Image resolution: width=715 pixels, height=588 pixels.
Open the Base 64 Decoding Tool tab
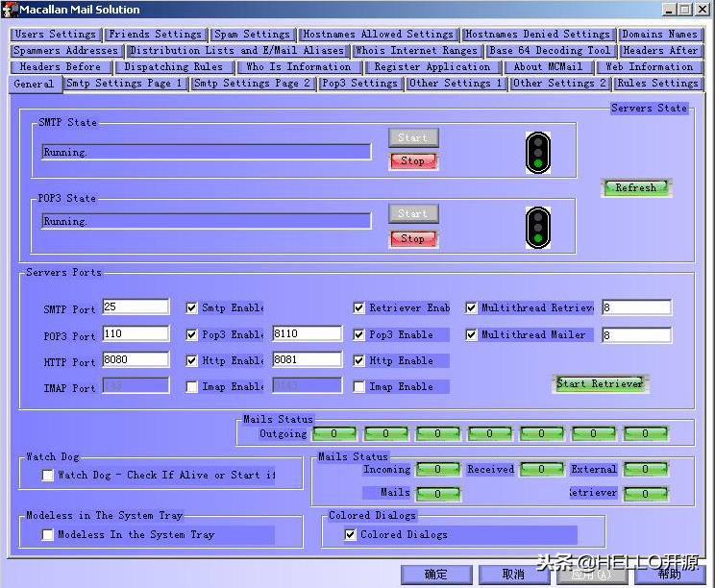pos(550,51)
